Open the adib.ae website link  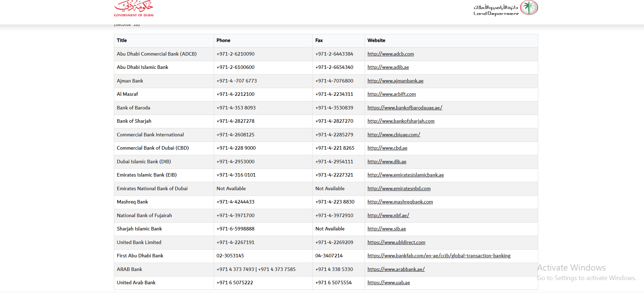(x=388, y=67)
